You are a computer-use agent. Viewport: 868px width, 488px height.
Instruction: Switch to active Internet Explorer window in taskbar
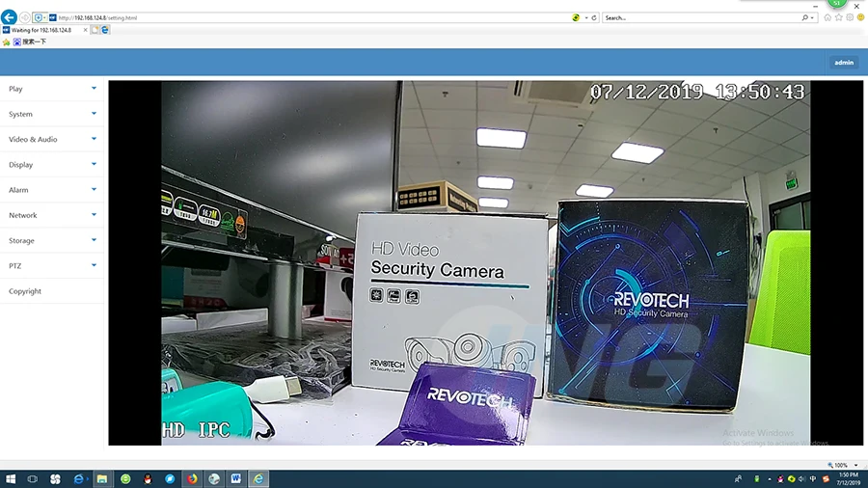258,479
